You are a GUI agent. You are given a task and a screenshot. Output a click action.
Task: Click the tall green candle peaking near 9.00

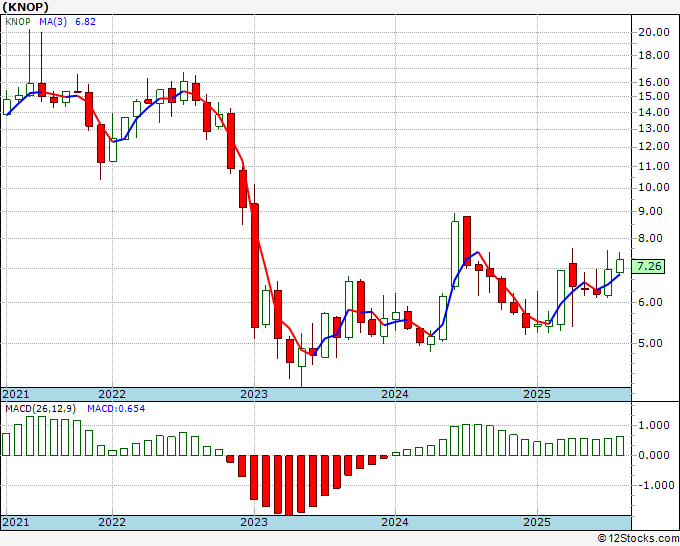point(455,254)
